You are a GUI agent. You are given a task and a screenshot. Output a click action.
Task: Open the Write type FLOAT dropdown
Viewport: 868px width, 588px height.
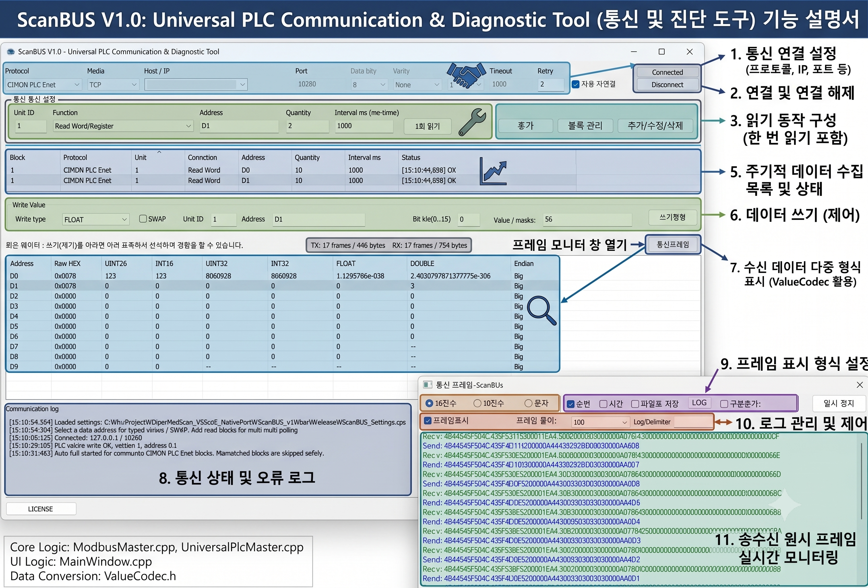point(96,219)
